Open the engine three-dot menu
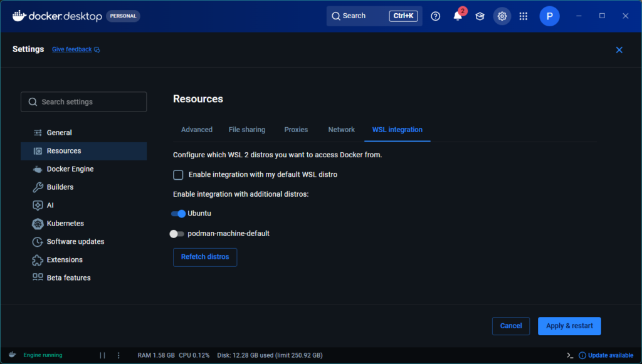Screen dimensions: 642x364 118,355
